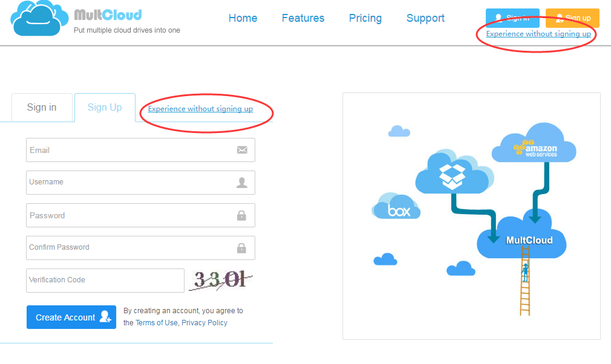
Task: Click the blue Sign in header button
Action: pos(512,18)
